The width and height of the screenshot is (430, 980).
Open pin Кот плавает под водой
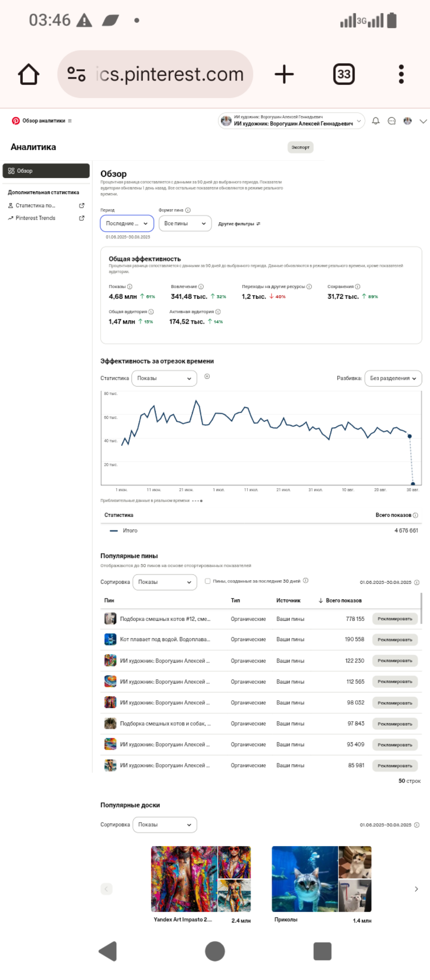165,639
